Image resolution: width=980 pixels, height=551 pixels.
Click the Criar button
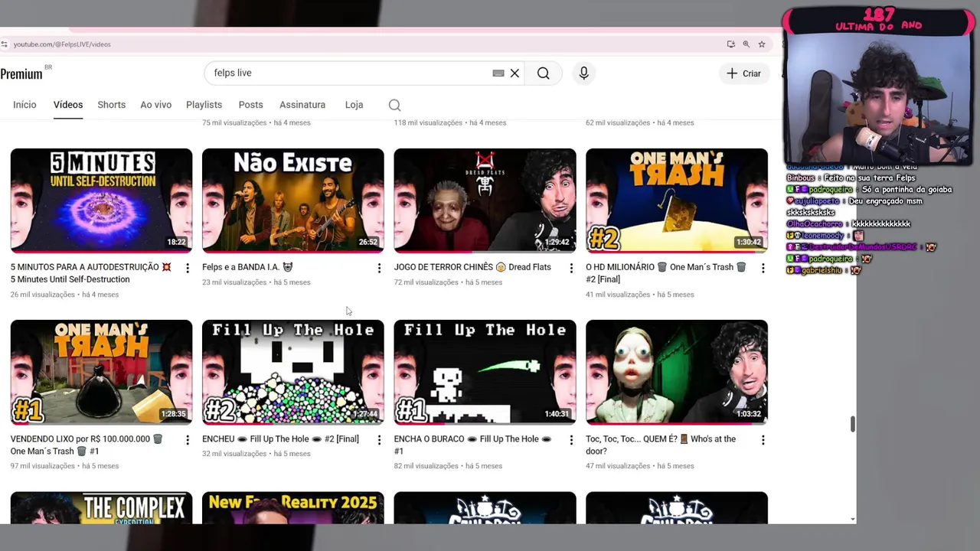click(743, 73)
